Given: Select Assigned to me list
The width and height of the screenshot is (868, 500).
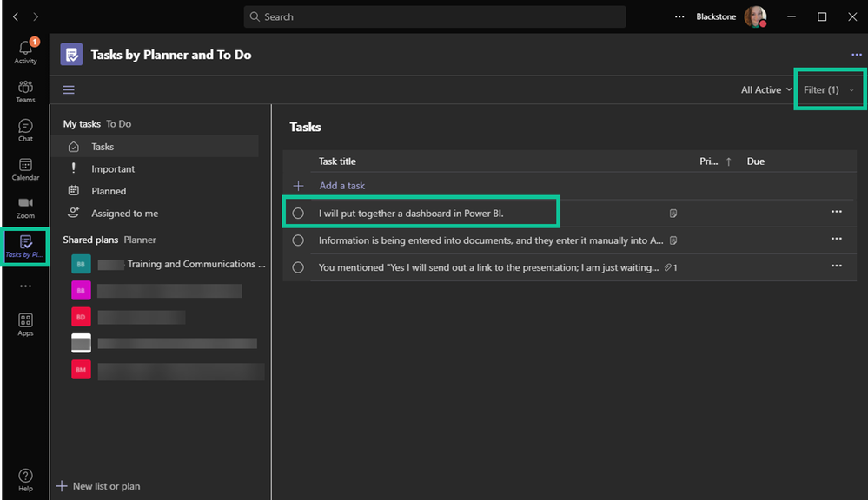Looking at the screenshot, I should pos(124,214).
